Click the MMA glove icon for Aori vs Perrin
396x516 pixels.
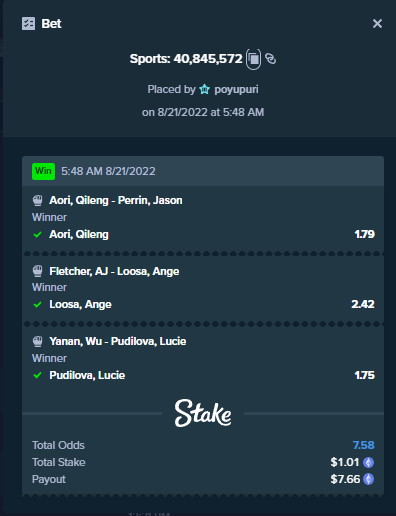(x=38, y=200)
